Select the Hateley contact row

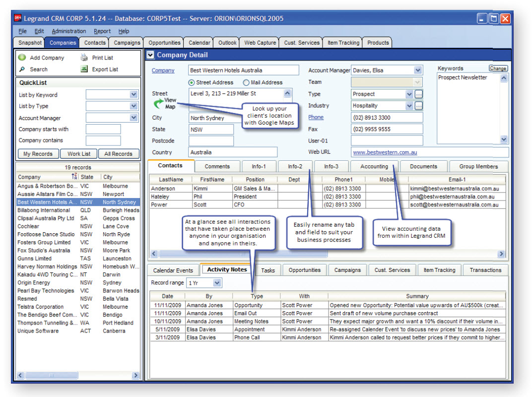coord(328,197)
